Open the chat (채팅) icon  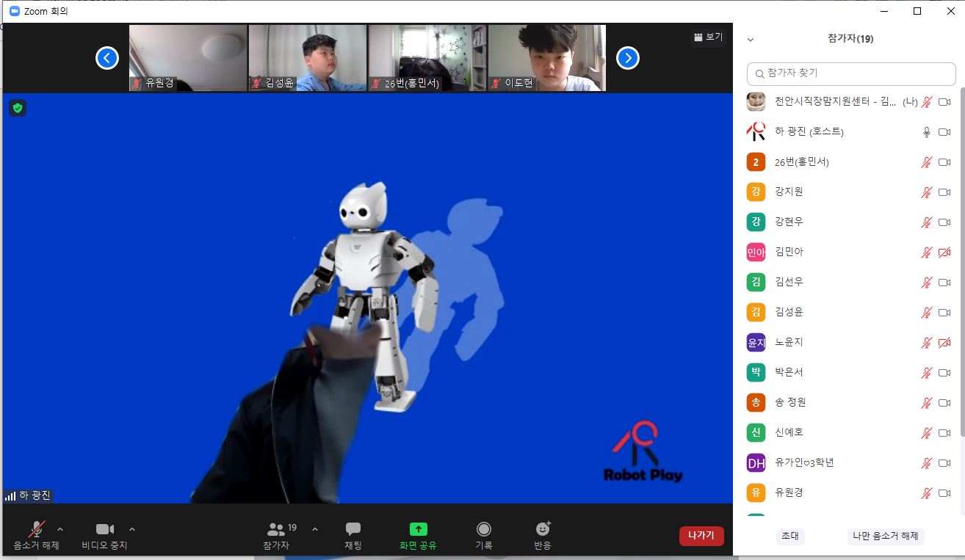click(353, 529)
